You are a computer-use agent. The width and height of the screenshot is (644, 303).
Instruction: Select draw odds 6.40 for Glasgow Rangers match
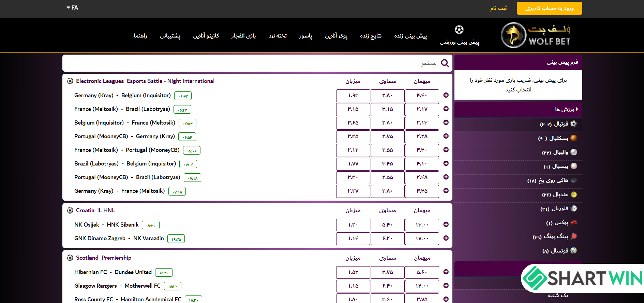coord(388,286)
